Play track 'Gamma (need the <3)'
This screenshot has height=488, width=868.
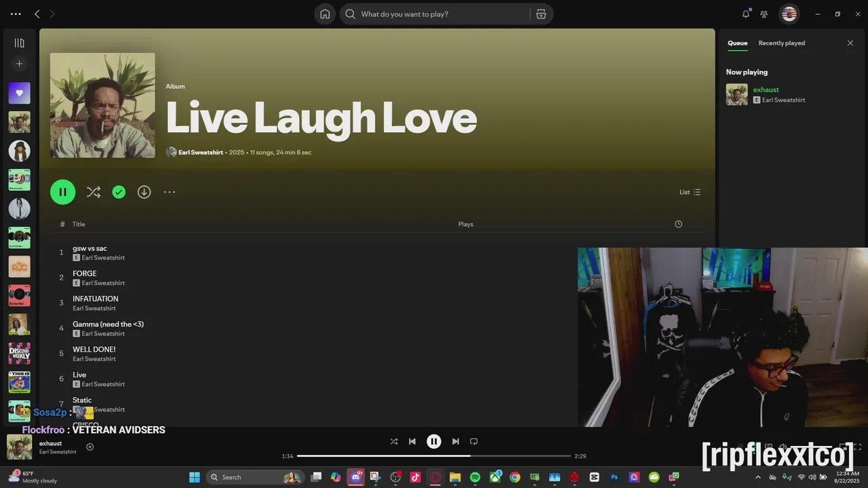(x=108, y=324)
